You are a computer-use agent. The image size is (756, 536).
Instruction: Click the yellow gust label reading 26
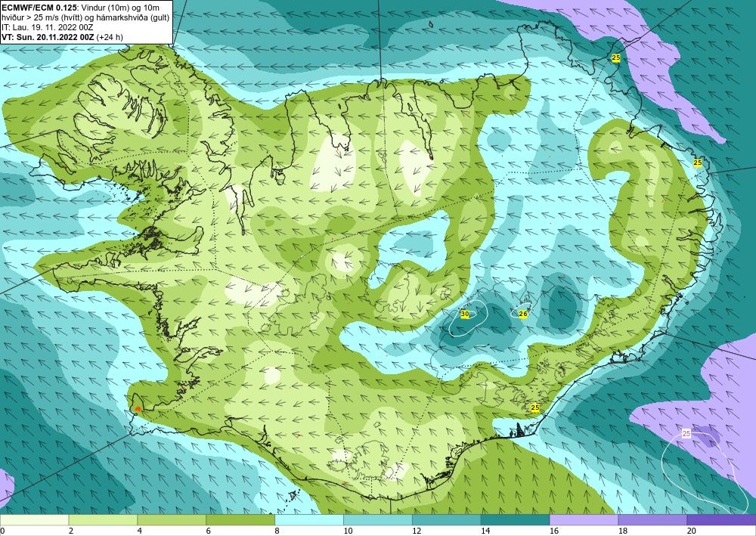click(x=523, y=314)
